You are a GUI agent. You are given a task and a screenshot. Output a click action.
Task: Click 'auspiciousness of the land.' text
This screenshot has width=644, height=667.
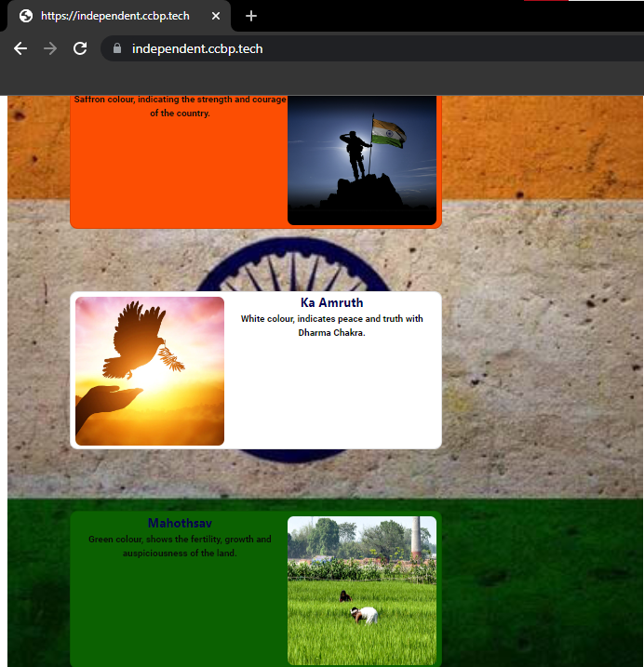pyautogui.click(x=180, y=553)
